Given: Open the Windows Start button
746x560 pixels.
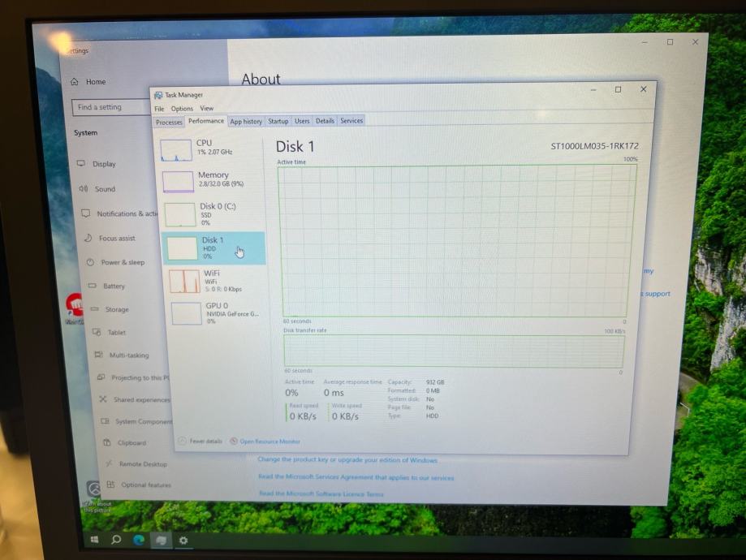Looking at the screenshot, I should 94,540.
